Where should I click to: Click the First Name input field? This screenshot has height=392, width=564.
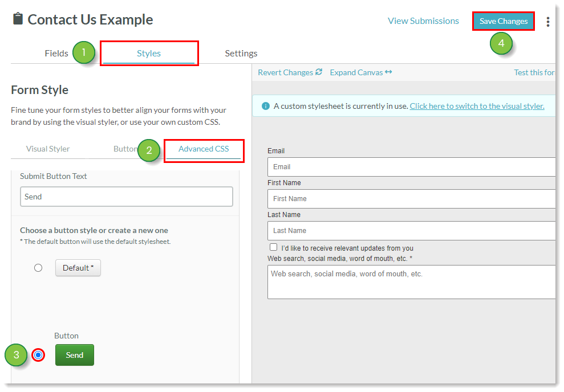412,199
